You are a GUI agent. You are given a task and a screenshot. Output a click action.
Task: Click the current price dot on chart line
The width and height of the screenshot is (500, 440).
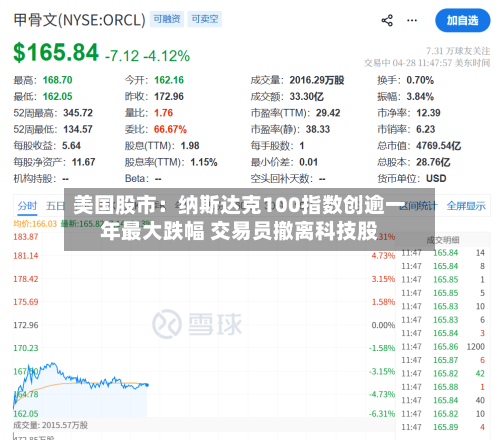[x=147, y=385]
